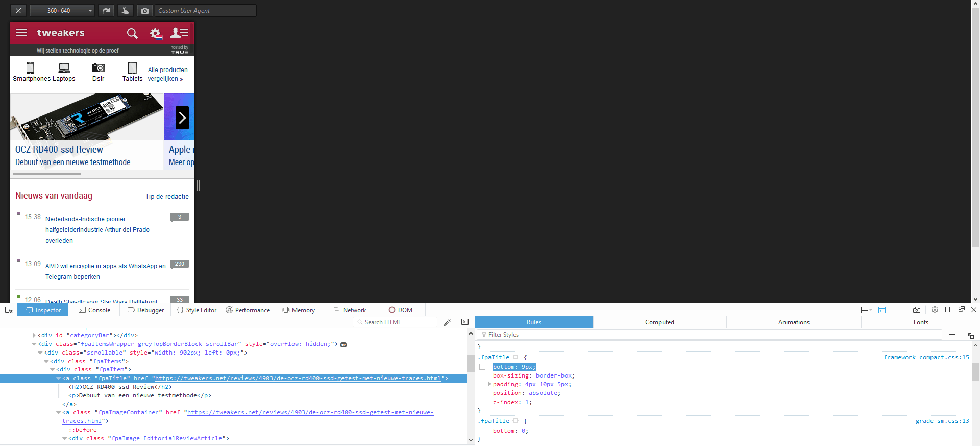
Task: Collapse the fpaImage EditorialReviewArticle div node
Action: (65, 439)
